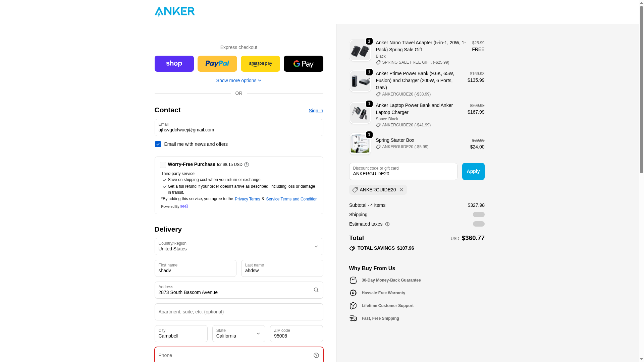Apply the discount code

point(473,171)
